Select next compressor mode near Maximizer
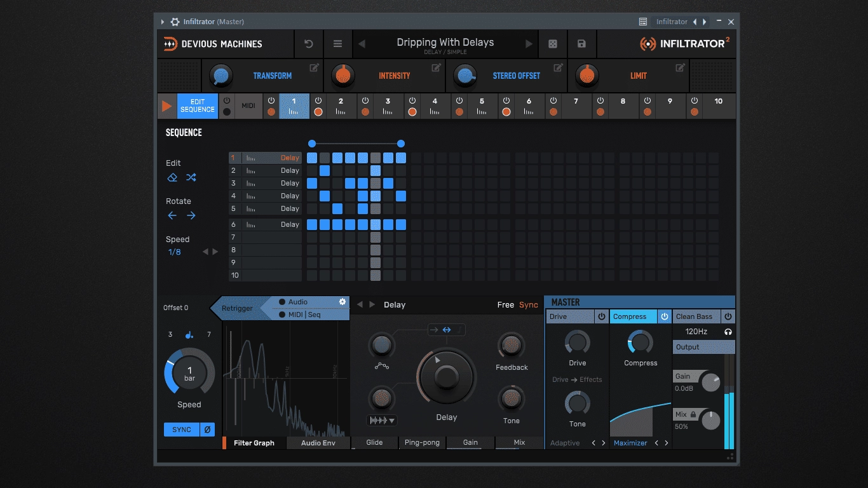The image size is (868, 488). (666, 443)
